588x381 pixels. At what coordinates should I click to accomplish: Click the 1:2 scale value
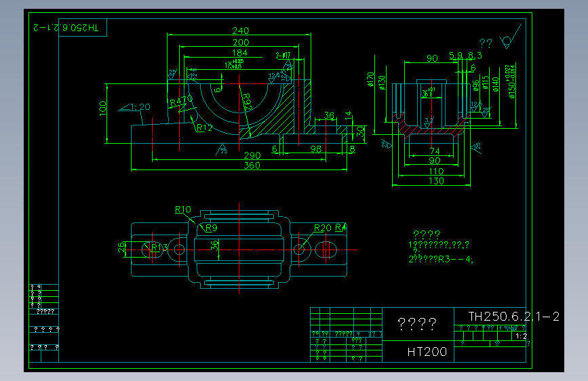pyautogui.click(x=522, y=336)
